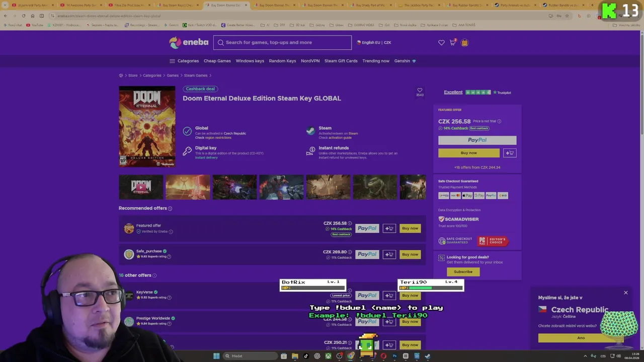Add KeyVerse offer to cart
The height and width of the screenshot is (362, 644).
389,295
